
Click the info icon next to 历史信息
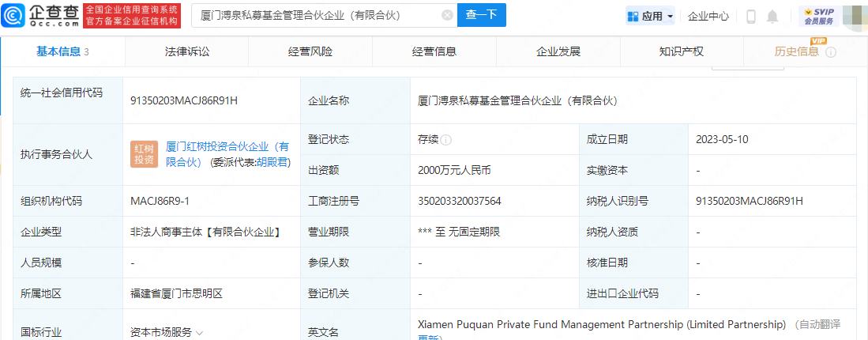(830, 53)
